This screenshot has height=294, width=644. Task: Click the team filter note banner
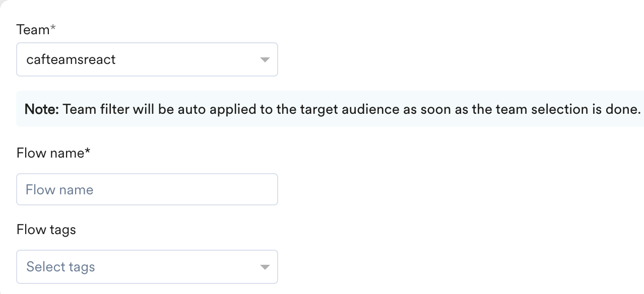(x=330, y=109)
